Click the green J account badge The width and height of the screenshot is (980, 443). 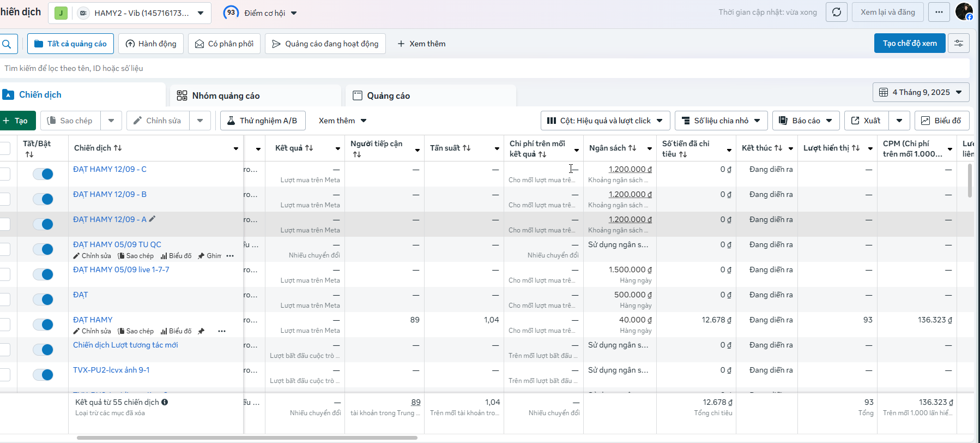[61, 13]
